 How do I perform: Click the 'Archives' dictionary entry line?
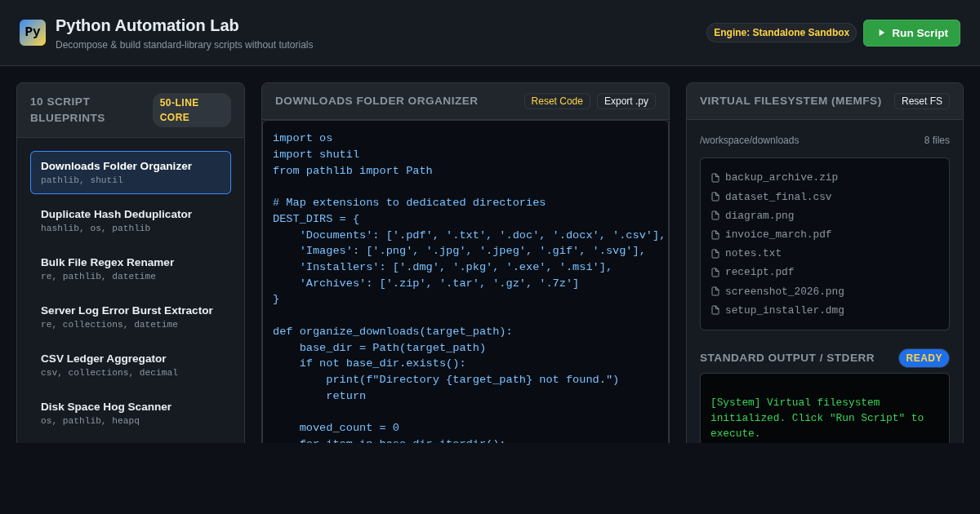pyautogui.click(x=439, y=283)
